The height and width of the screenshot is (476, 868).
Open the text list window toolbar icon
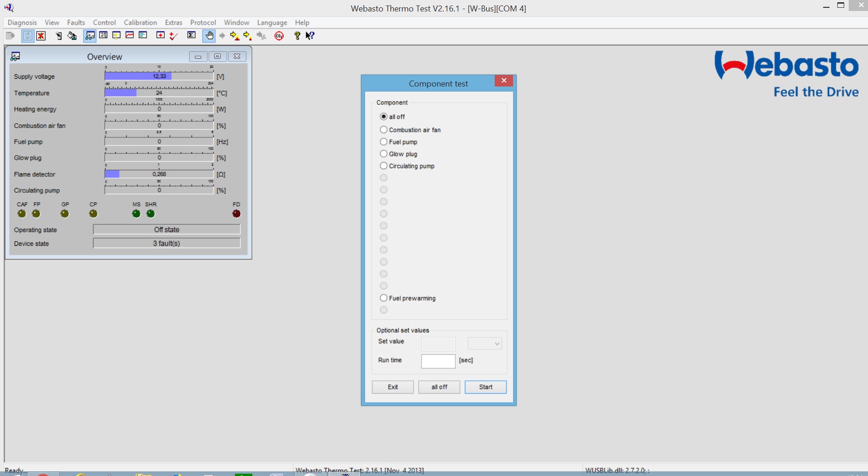[143, 35]
